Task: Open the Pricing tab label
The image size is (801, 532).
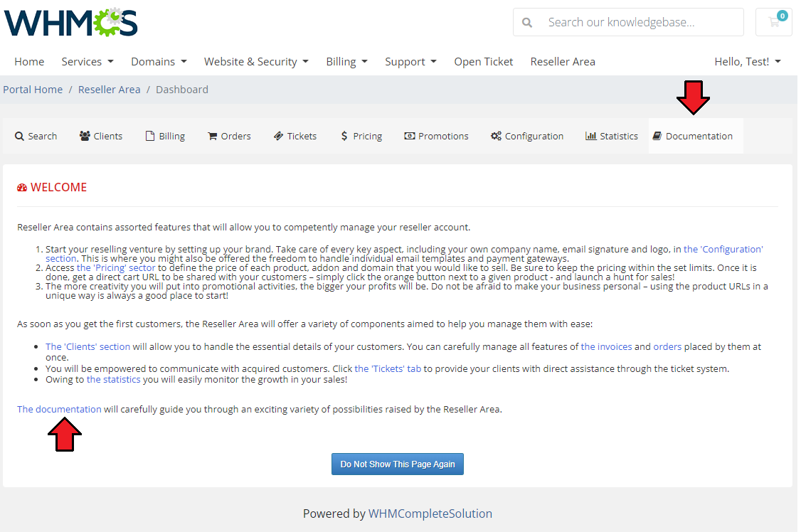Action: coord(367,137)
